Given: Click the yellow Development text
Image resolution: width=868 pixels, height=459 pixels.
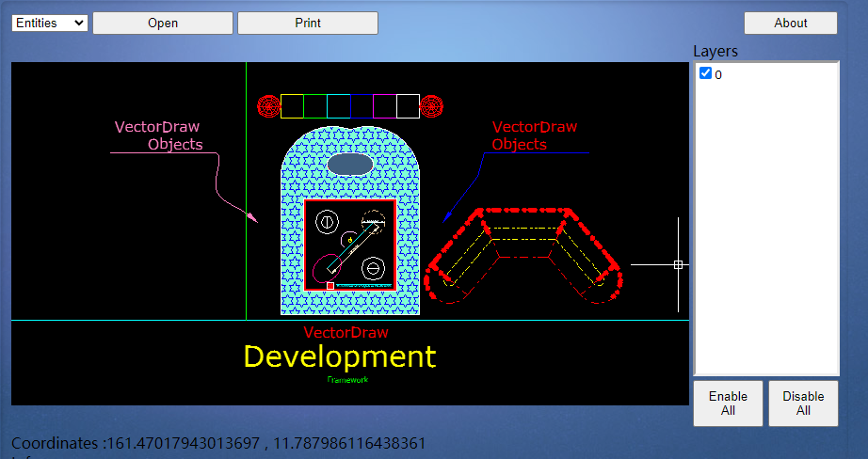Looking at the screenshot, I should (x=340, y=356).
